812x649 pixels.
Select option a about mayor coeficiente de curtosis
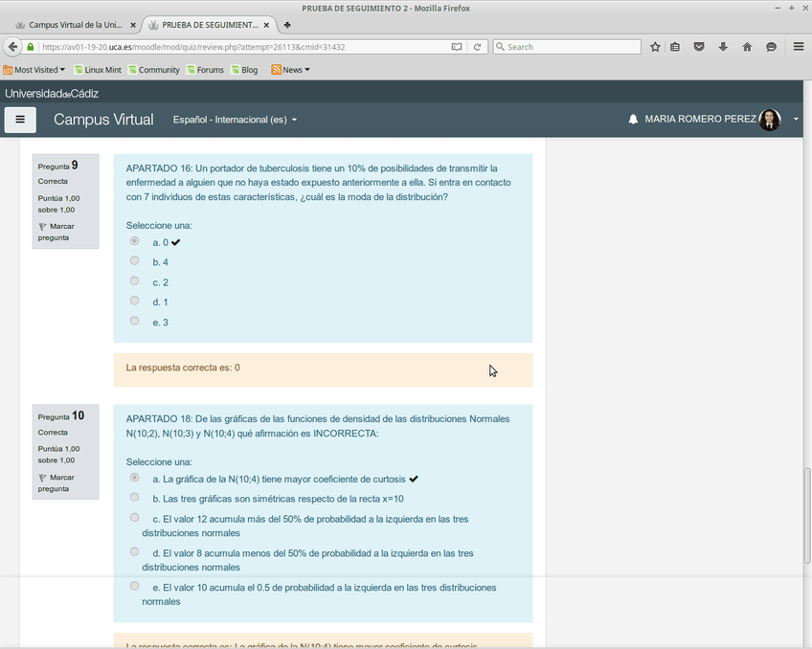click(x=135, y=477)
